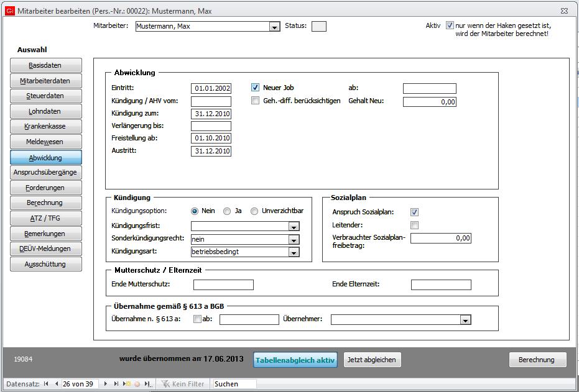The height and width of the screenshot is (392, 579).
Task: Expand the Kündigungsfrist dropdown
Action: pos(294,226)
